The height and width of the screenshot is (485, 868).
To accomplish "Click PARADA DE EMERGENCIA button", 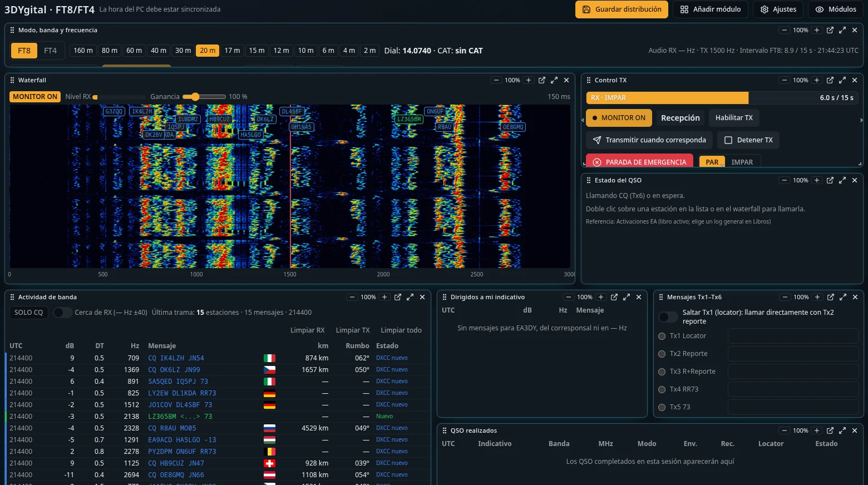I will [x=640, y=162].
